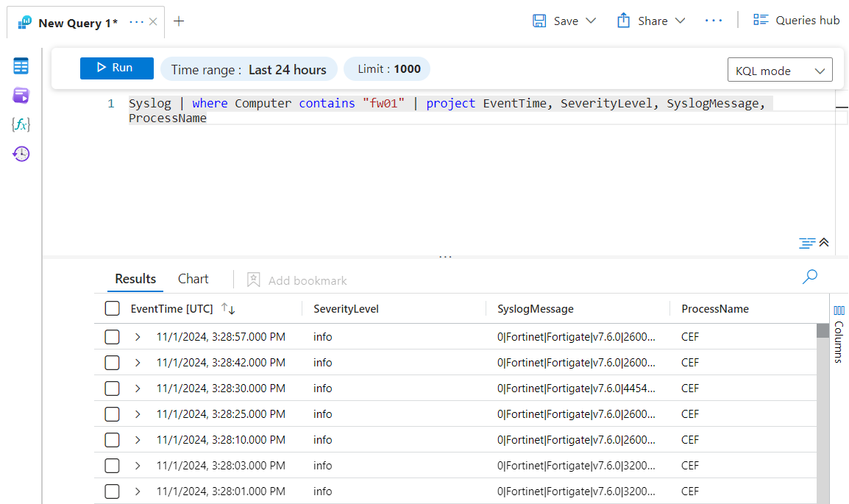Expand the 3:28:30.000 PM row
The width and height of the screenshot is (849, 504).
pos(138,388)
